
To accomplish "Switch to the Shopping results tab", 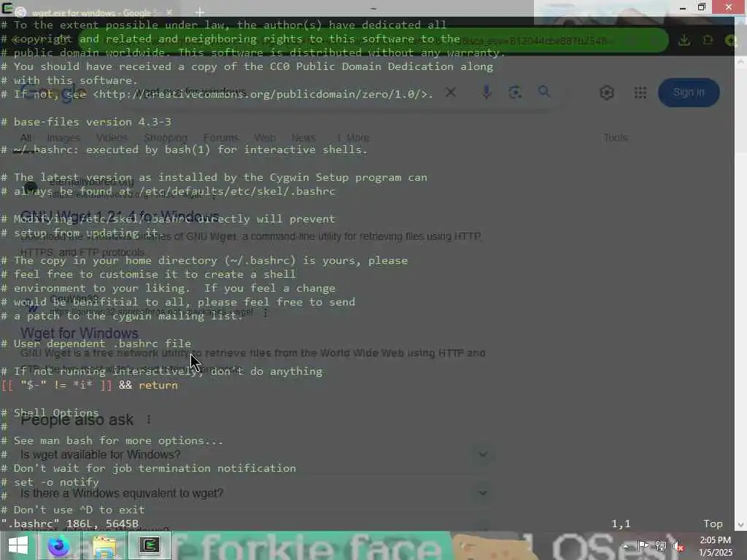I will pos(166,138).
